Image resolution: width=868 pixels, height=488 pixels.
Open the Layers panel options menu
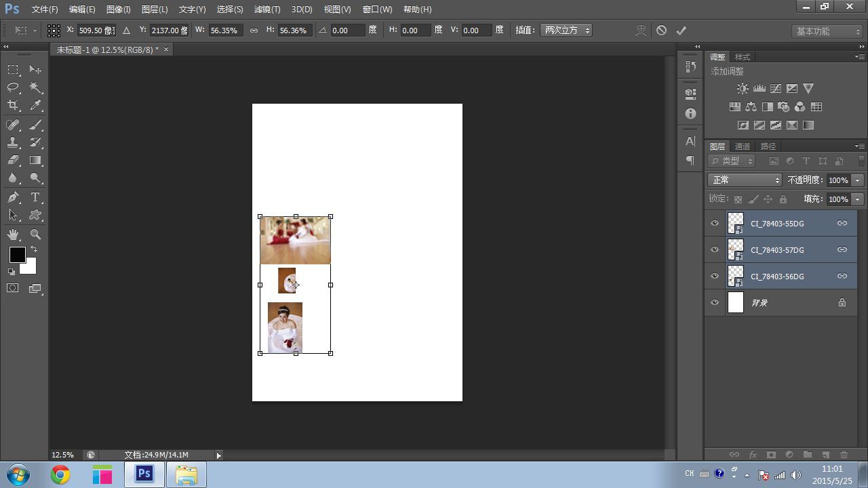859,146
